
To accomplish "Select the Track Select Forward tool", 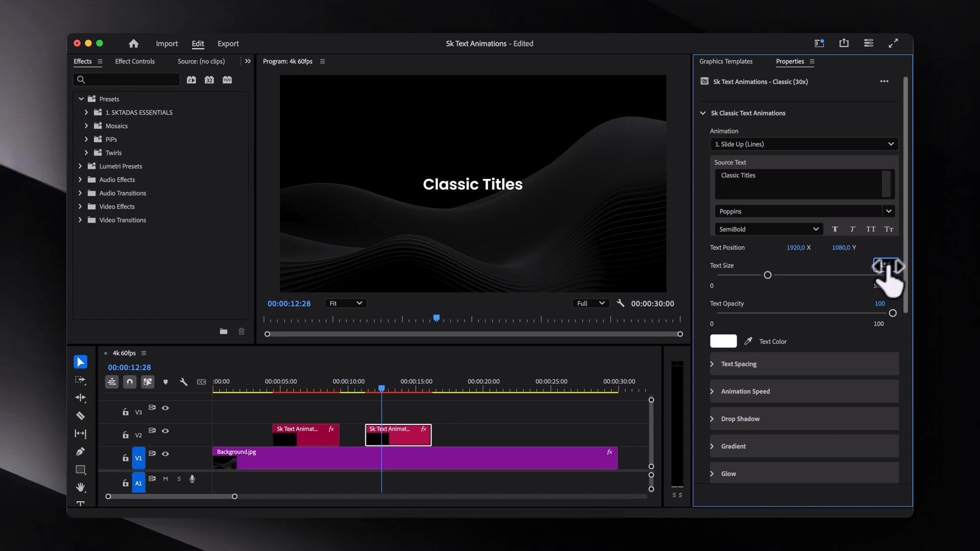I will coord(80,380).
